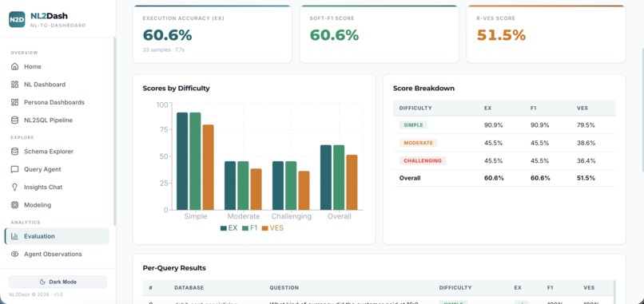Screen dimensions: 644x304
Task: Click the Agent Observations eye icon
Action: click(15, 254)
